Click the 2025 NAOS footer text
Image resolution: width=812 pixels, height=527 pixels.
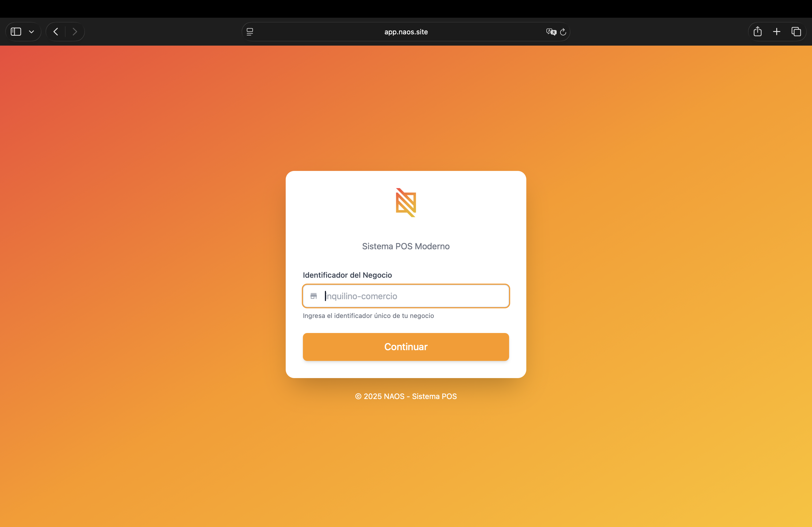(x=406, y=396)
